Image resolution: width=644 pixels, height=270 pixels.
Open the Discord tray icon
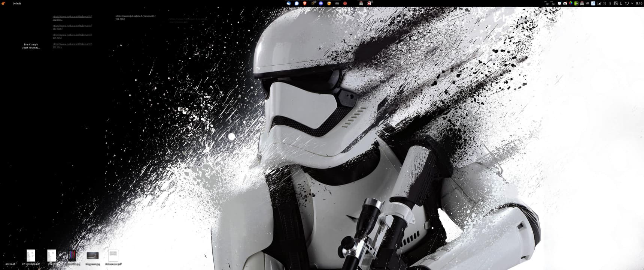pyautogui.click(x=565, y=3)
